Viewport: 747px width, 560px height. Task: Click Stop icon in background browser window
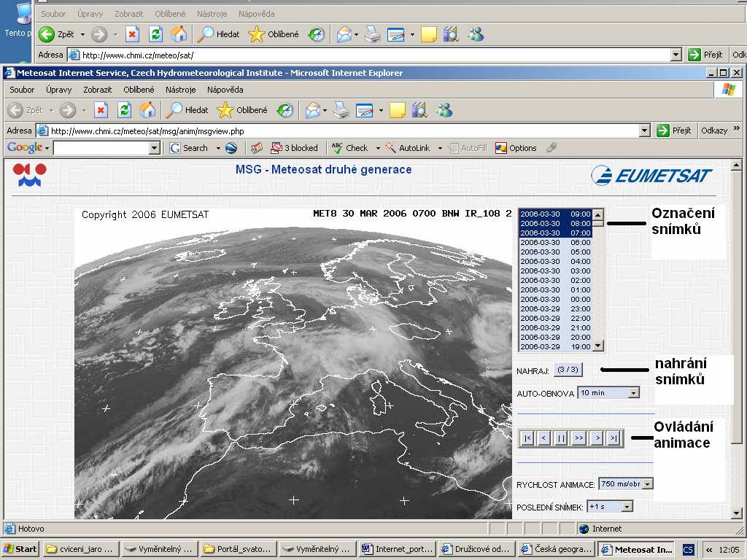tap(132, 34)
